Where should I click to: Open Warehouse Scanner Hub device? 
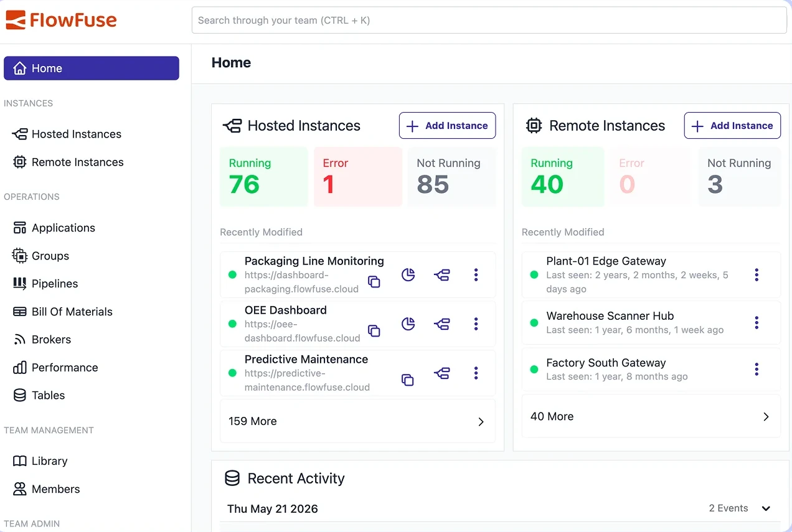(610, 316)
